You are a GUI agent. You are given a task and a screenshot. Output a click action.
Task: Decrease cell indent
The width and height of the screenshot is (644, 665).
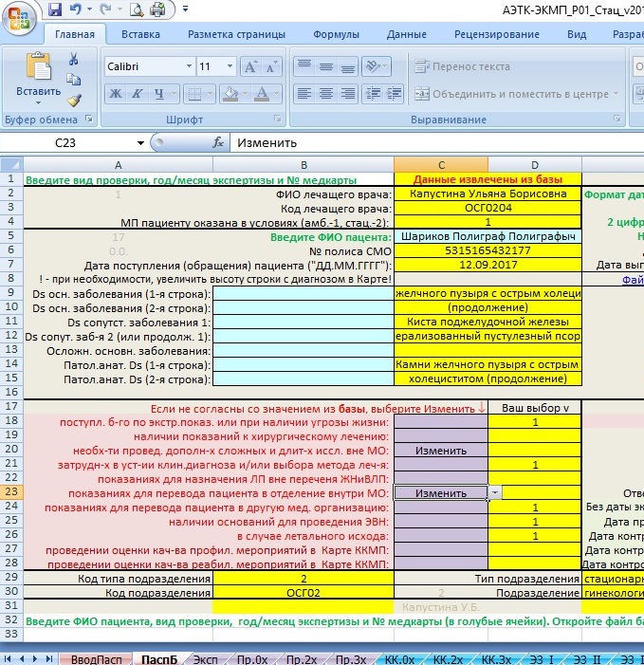point(373,94)
